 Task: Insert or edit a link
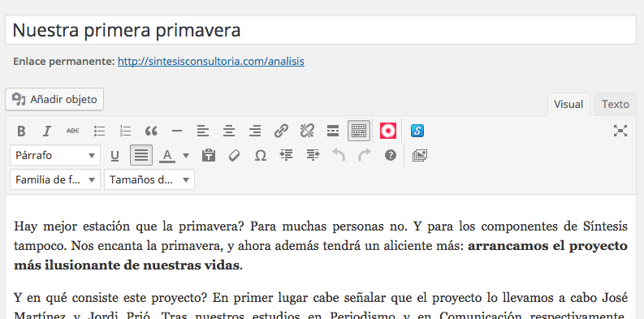tap(281, 131)
